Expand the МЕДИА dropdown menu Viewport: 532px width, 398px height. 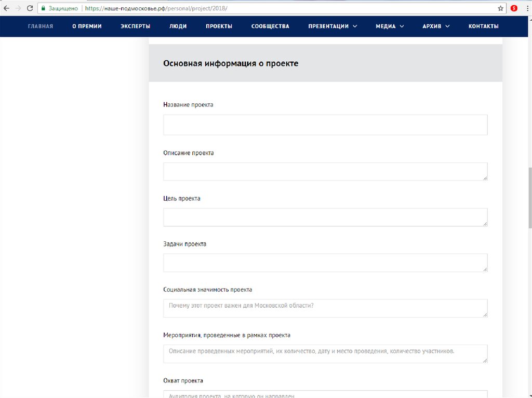tap(390, 26)
